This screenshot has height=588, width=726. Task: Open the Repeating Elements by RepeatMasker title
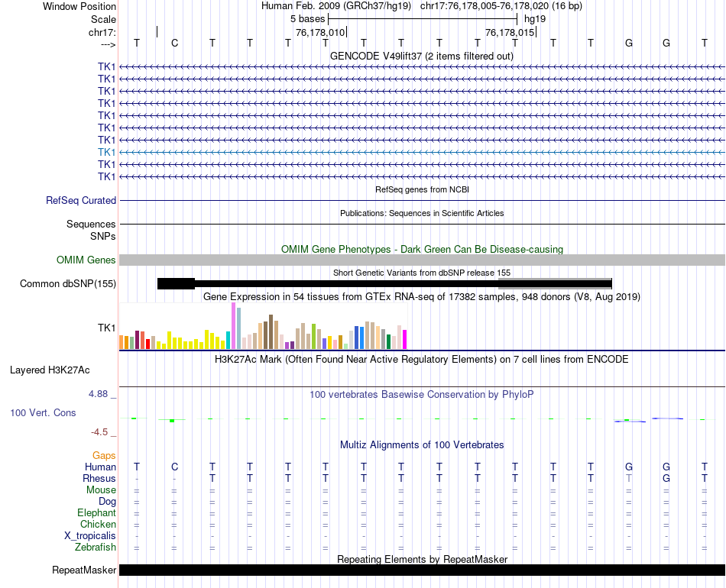pos(422,559)
